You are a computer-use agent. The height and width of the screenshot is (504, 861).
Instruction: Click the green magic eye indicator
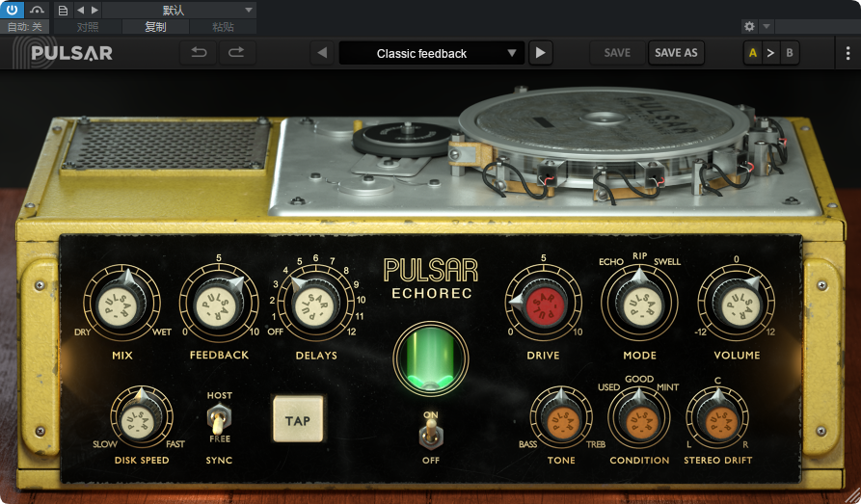coord(431,359)
